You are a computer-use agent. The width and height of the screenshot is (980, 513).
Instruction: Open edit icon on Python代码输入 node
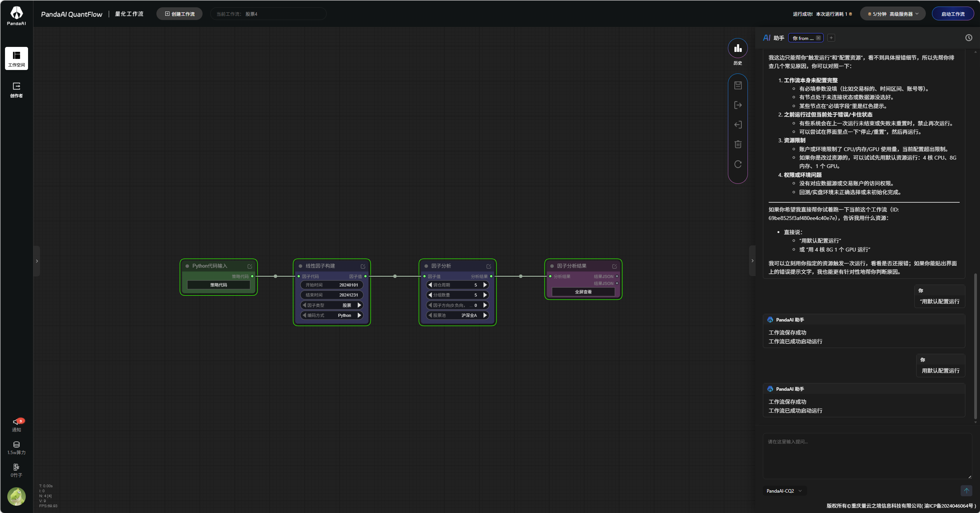(250, 266)
